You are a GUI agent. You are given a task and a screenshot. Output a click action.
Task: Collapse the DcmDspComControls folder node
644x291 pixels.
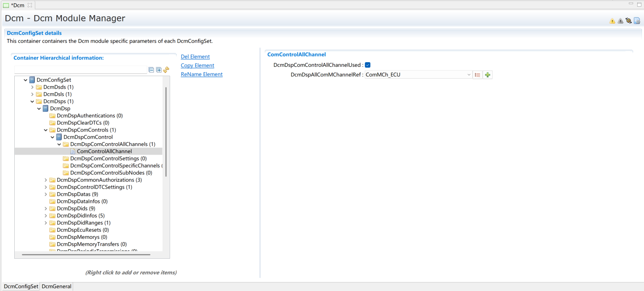[46, 130]
